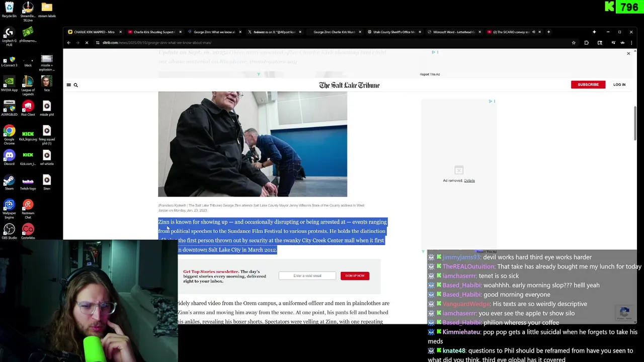Open the Salt Lake Tribune hamburger menu
This screenshot has height=362, width=644.
coord(69,85)
